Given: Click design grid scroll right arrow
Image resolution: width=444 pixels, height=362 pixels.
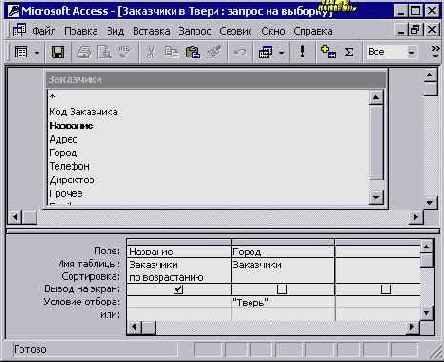Looking at the screenshot, I should [413, 327].
